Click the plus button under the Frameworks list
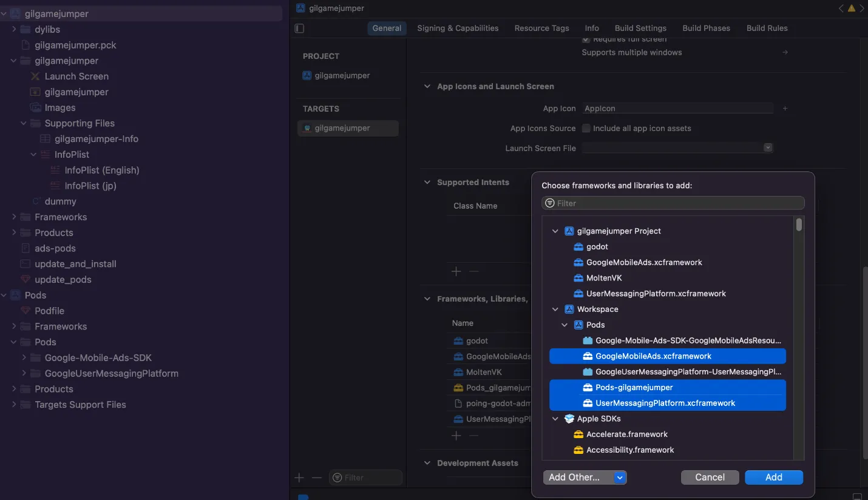The width and height of the screenshot is (868, 500). (x=456, y=436)
